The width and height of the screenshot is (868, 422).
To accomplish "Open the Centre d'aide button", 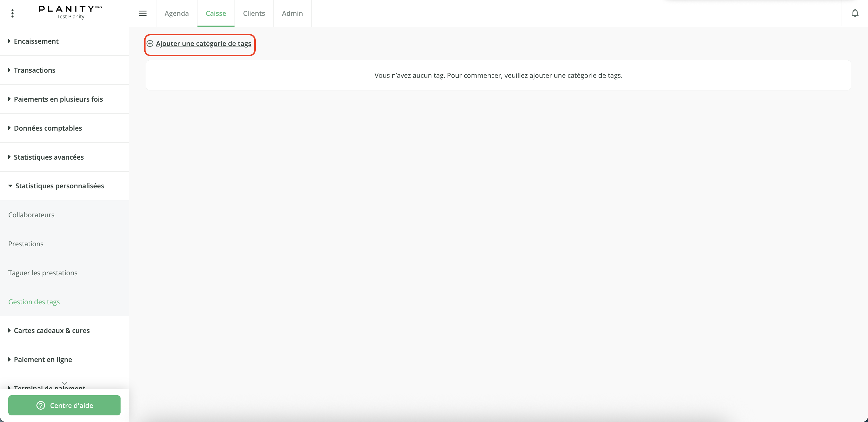I will pyautogui.click(x=64, y=405).
